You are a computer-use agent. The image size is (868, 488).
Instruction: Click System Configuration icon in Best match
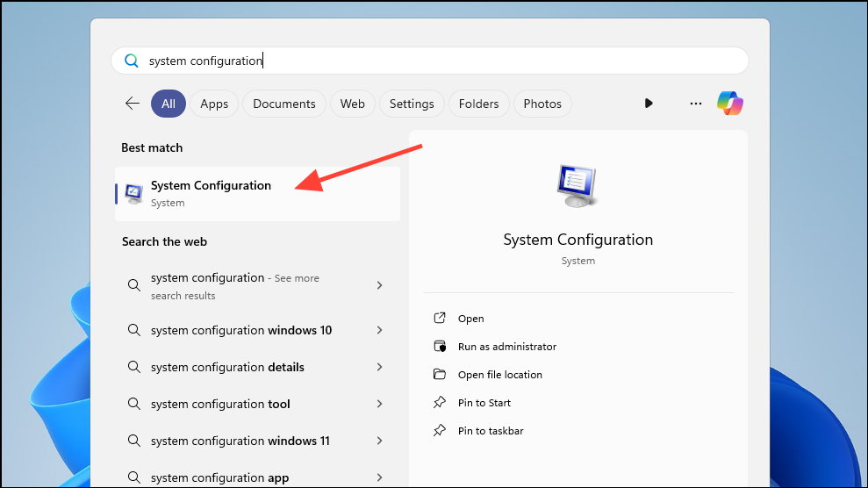point(134,194)
